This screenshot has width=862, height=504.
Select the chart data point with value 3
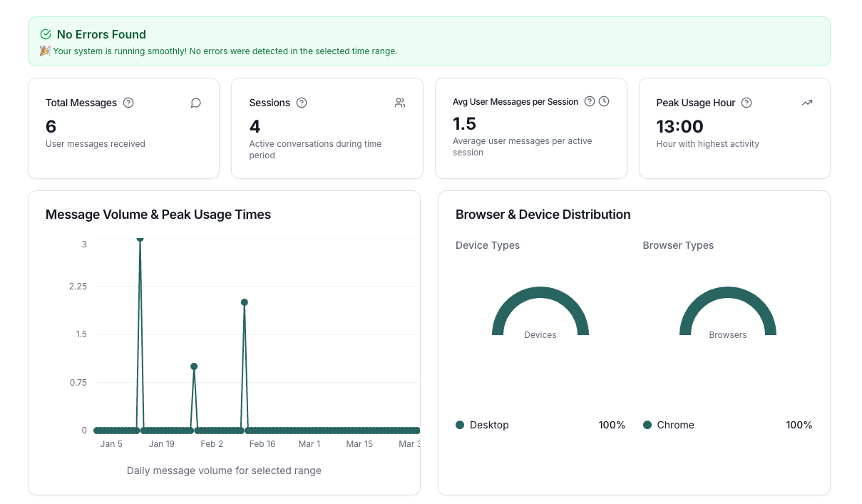pos(140,239)
